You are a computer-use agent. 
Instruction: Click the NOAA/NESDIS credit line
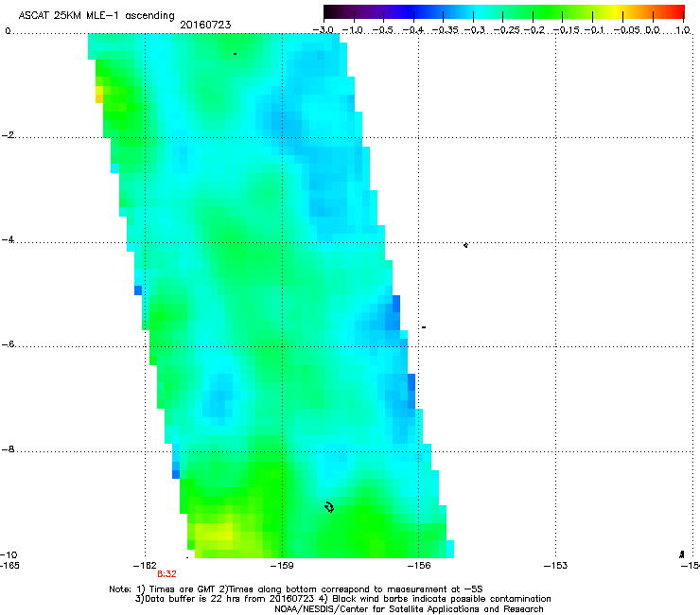coord(409,609)
